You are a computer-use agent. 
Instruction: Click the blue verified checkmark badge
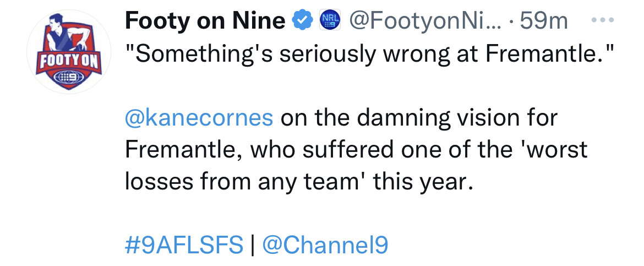pos(302,21)
